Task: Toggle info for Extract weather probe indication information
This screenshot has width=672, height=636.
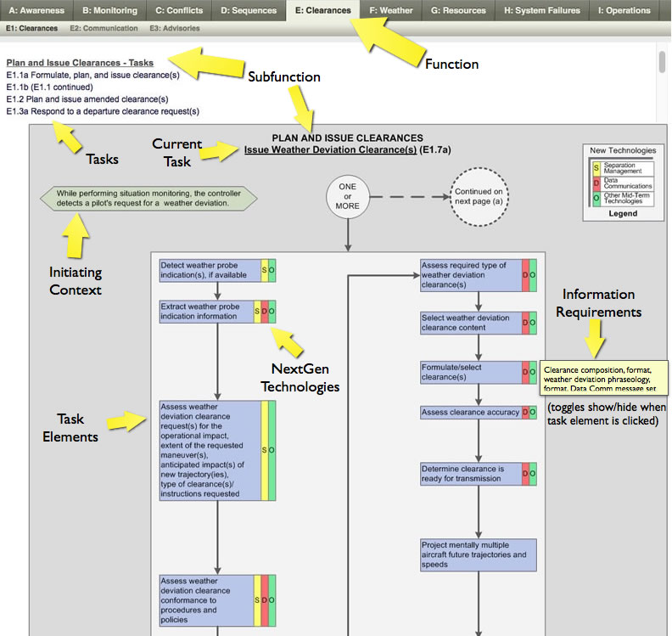Action: coord(206,312)
